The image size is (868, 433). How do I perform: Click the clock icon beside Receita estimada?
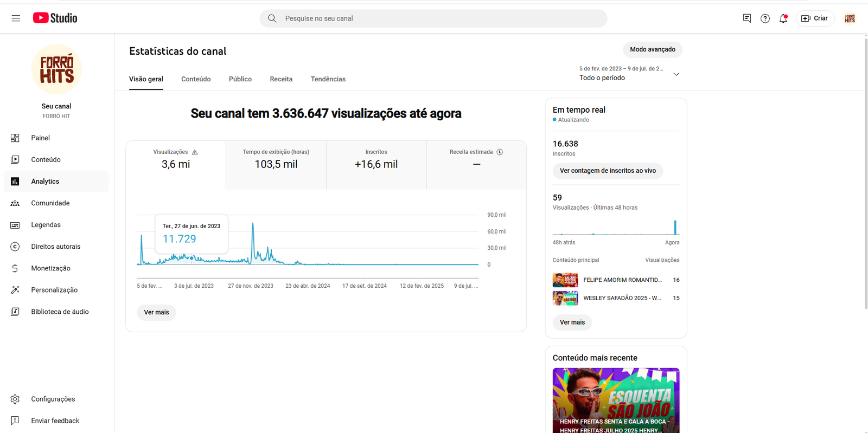coord(500,152)
